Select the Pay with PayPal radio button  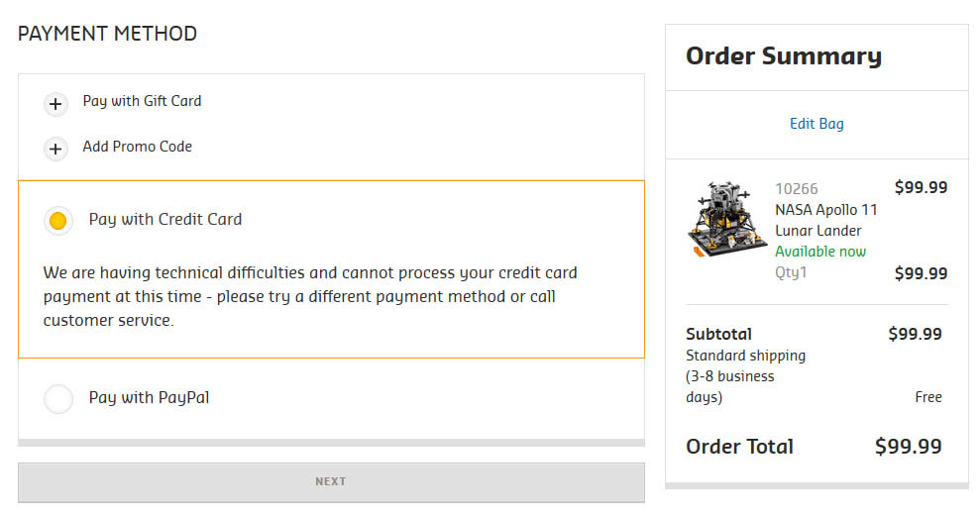[58, 398]
